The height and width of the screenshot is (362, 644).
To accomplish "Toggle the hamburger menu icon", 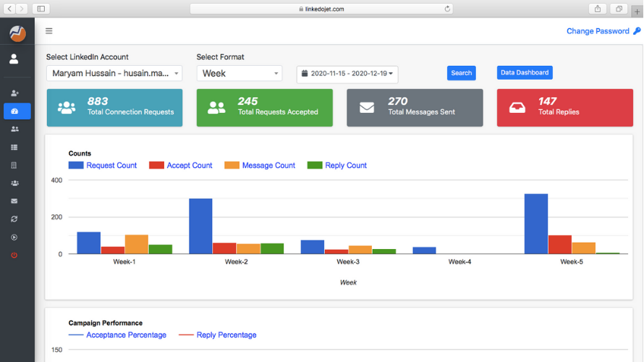I will tap(49, 31).
